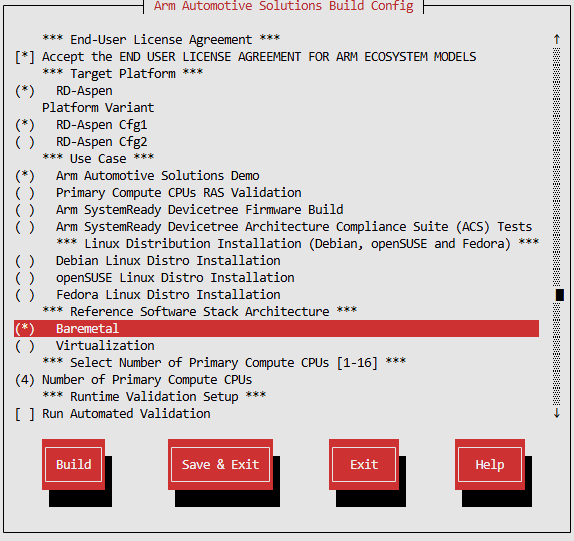This screenshot has width=574, height=541.
Task: Click the scroll down arrow
Action: (x=557, y=413)
